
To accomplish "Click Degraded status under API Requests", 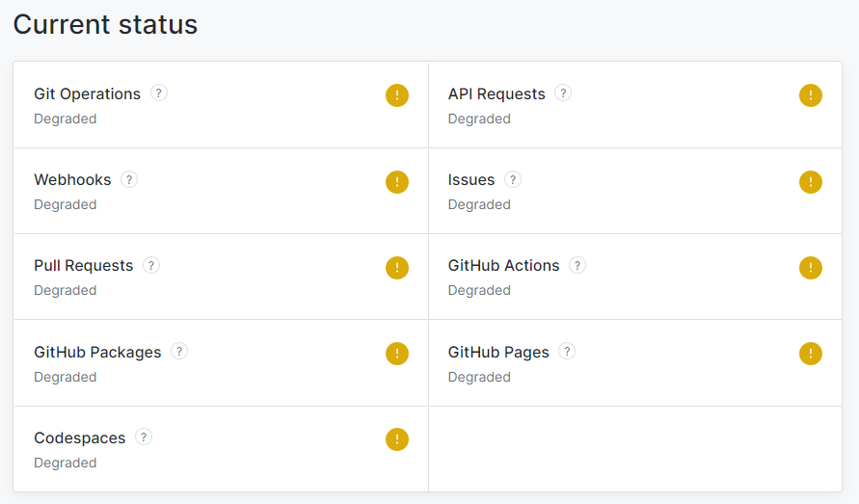I will click(x=479, y=119).
